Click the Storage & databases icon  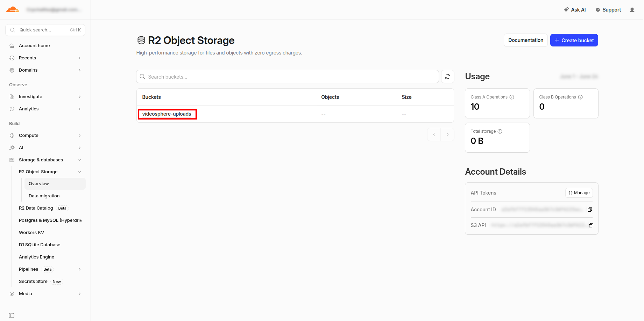pos(12,160)
